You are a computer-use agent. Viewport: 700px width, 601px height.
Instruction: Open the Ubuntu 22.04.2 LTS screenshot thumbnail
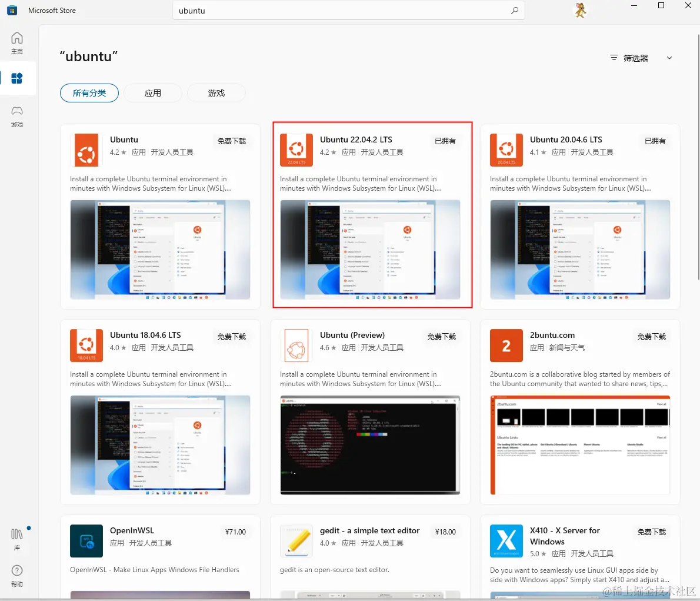click(370, 250)
